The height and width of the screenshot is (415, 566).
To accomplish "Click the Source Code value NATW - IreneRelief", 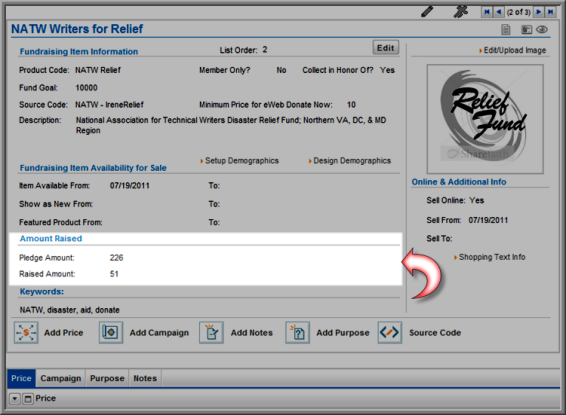I will click(x=109, y=105).
